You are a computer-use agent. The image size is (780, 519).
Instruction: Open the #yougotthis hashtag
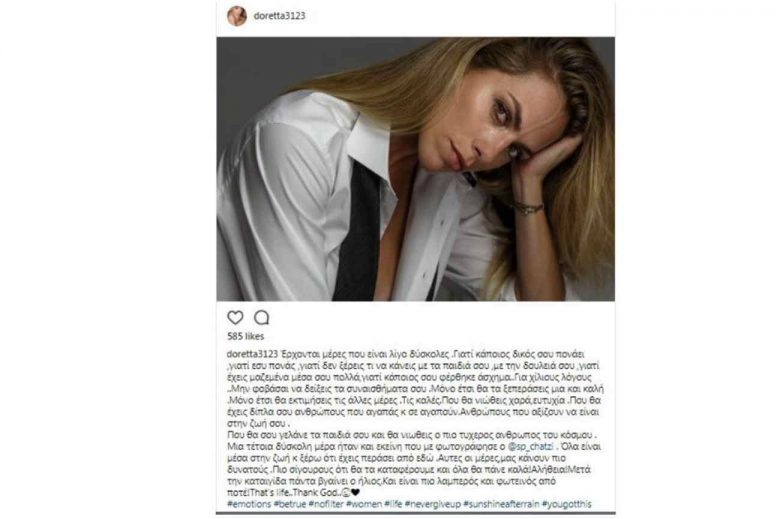pyautogui.click(x=567, y=504)
